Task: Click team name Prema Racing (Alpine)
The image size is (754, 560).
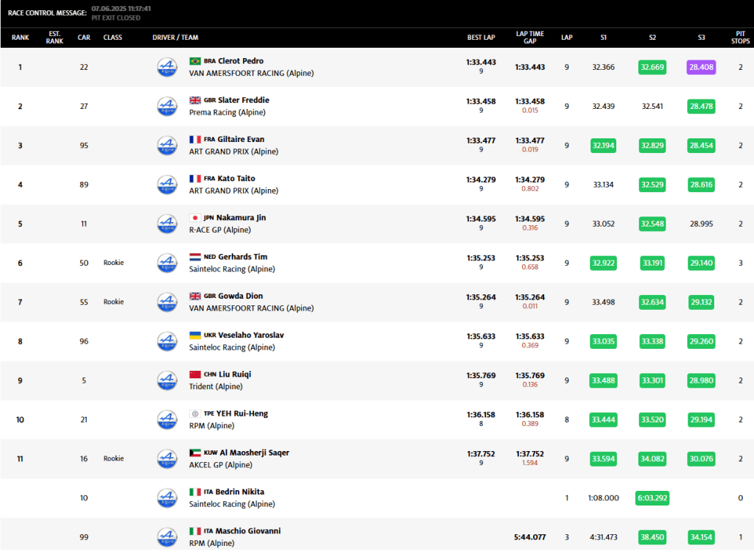Action: click(228, 113)
